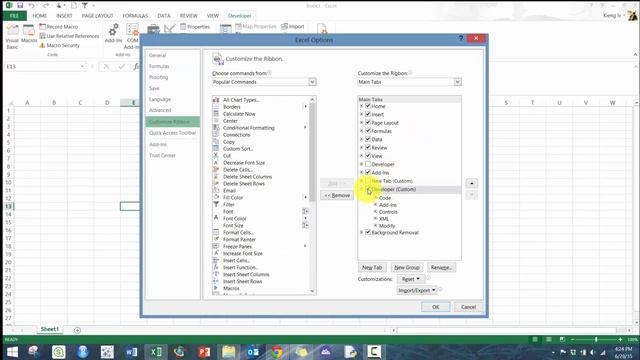The height and width of the screenshot is (360, 640).
Task: Switch to the INSERT ribbon tab
Action: pyautogui.click(x=64, y=16)
